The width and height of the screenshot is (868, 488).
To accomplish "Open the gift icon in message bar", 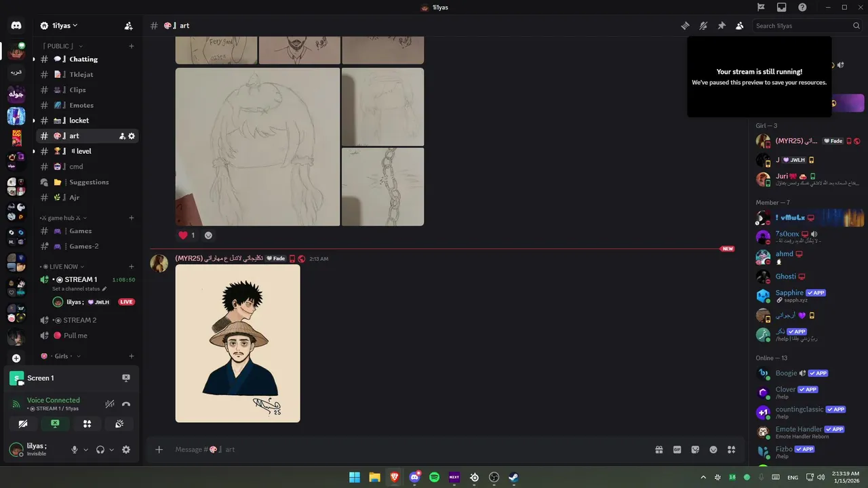I will [658, 449].
